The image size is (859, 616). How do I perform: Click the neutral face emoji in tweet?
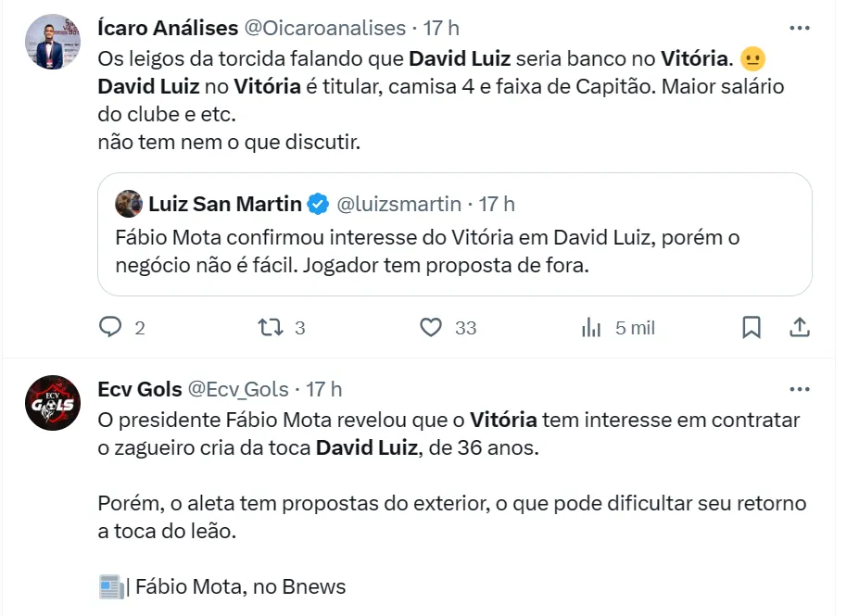754,59
